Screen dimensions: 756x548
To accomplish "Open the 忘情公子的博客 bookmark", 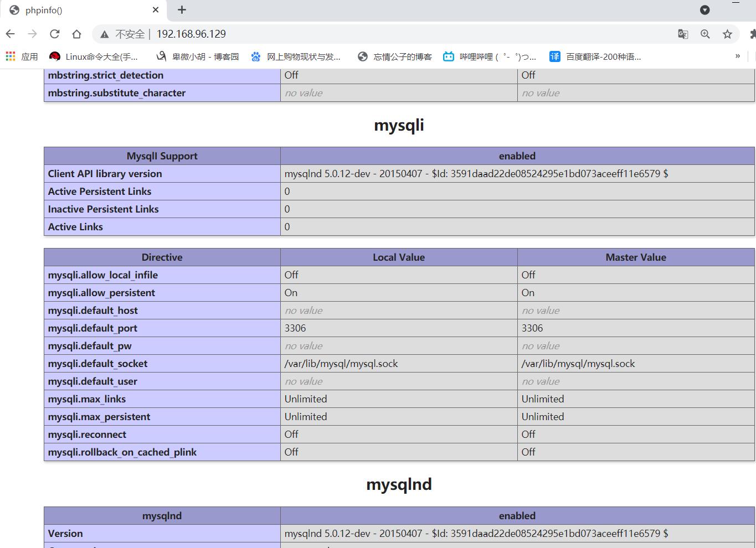I will (x=395, y=56).
